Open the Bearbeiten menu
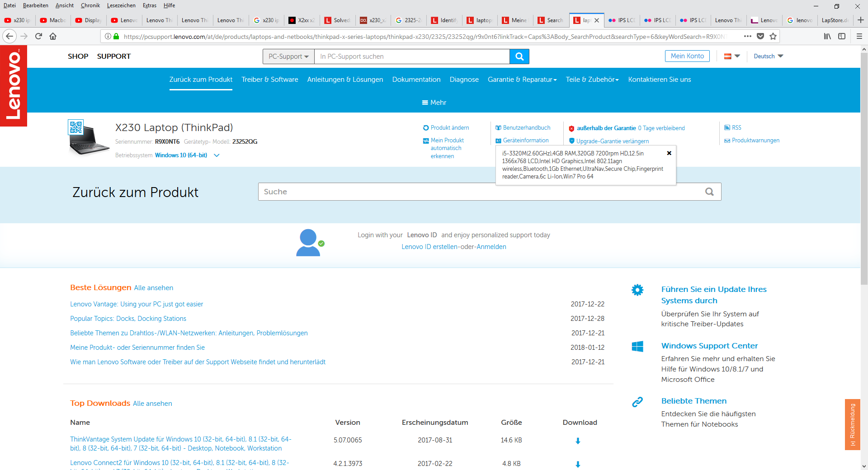Image resolution: width=868 pixels, height=470 pixels. tap(36, 5)
